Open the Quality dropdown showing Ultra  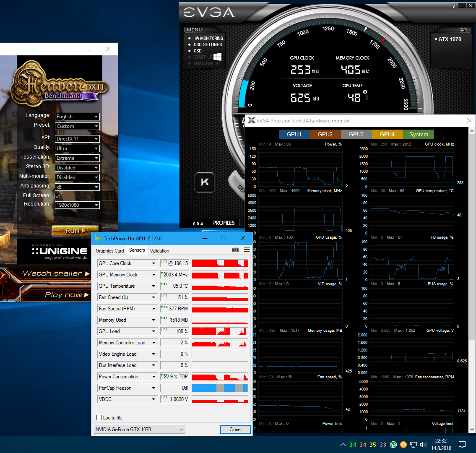tap(77, 148)
